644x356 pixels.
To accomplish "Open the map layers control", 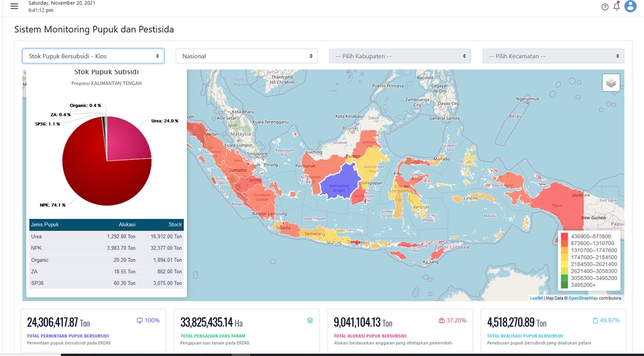I will [610, 83].
